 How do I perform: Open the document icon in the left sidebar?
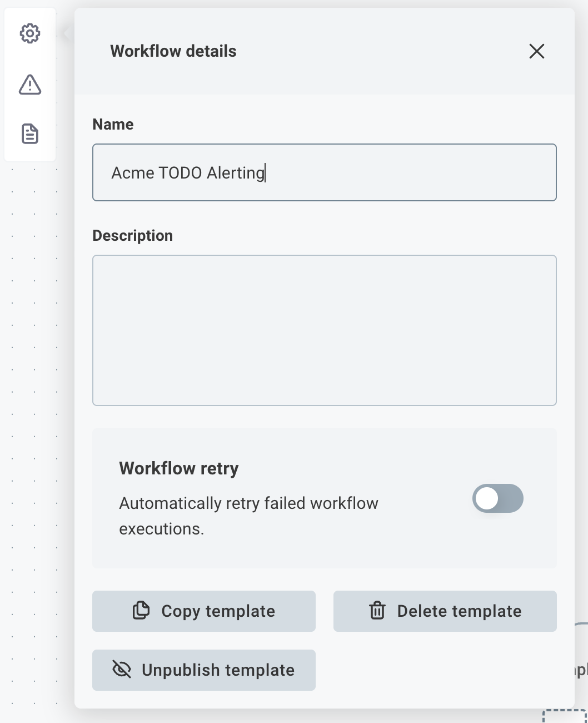pos(30,133)
